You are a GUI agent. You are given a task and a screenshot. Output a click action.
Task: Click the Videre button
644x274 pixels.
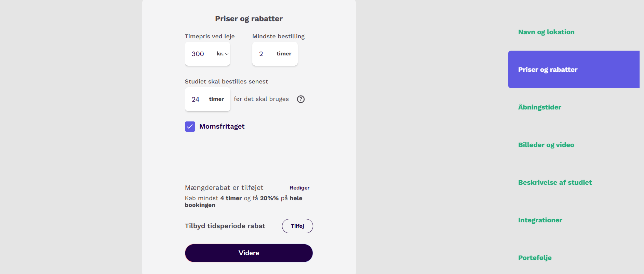click(249, 253)
